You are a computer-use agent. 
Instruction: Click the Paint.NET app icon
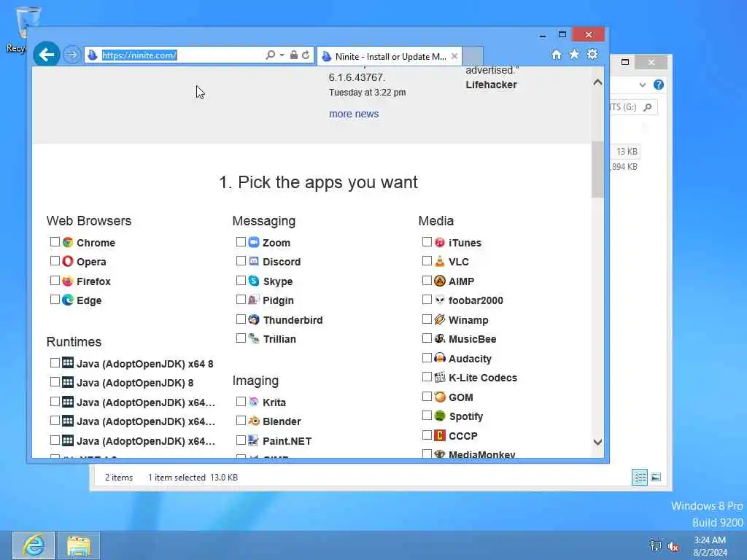click(254, 440)
